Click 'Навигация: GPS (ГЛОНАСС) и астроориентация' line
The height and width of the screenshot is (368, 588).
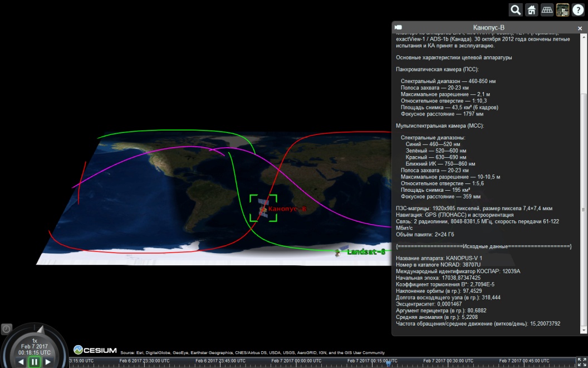pyautogui.click(x=455, y=215)
